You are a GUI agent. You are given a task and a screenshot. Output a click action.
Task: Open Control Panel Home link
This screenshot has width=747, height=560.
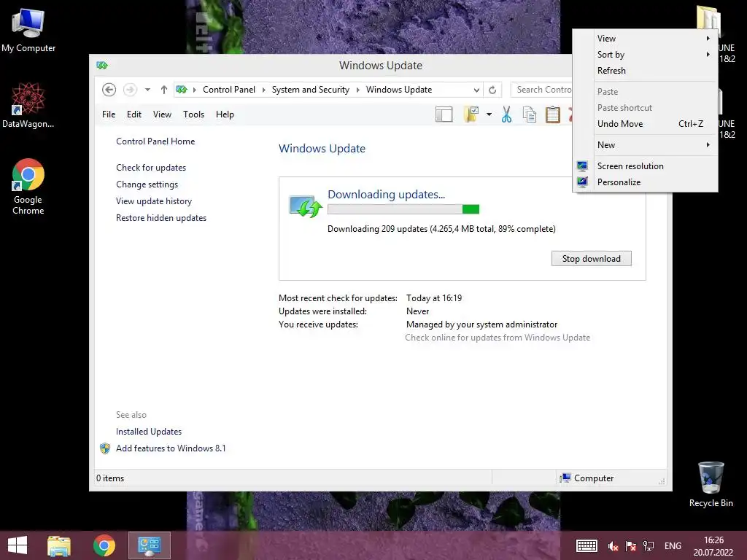[x=155, y=141]
